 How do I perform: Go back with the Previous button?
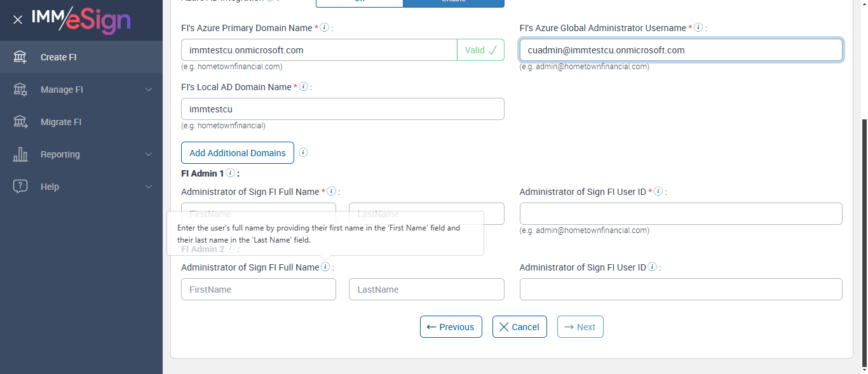pyautogui.click(x=451, y=327)
